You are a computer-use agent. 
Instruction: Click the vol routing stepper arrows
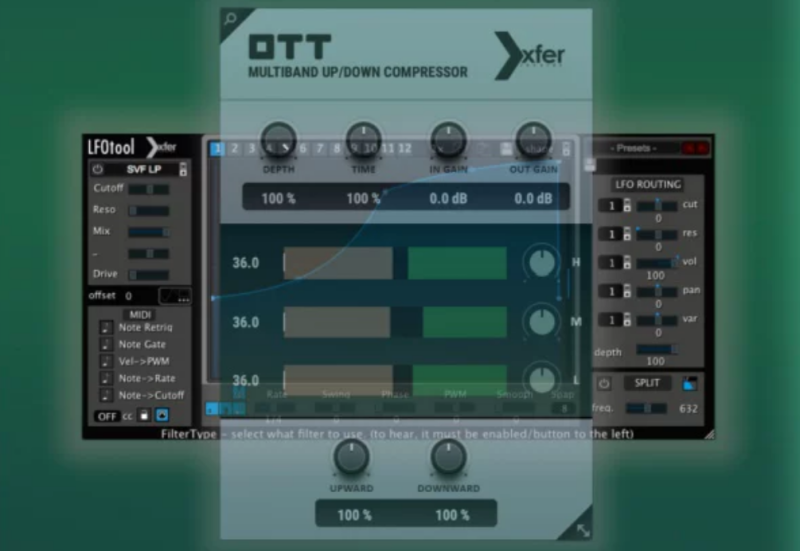pyautogui.click(x=627, y=263)
